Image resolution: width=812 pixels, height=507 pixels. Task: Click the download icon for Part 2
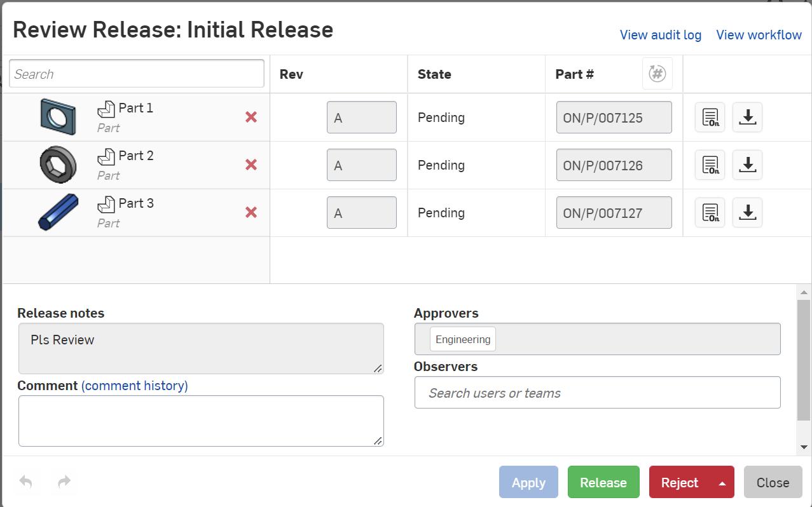click(x=747, y=164)
